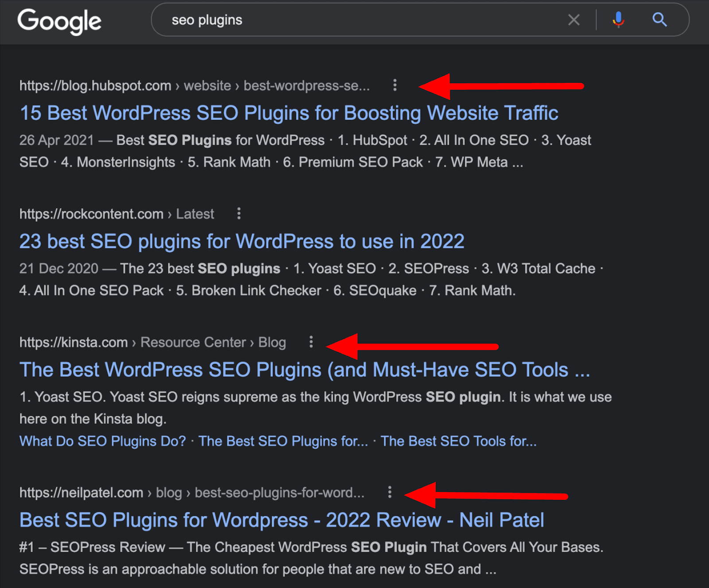
Task: Open '15 Best WordPress SEO Plugins' result
Action: coord(289,113)
